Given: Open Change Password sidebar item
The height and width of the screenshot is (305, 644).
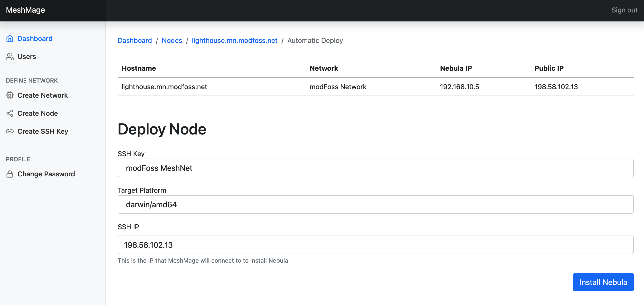Looking at the screenshot, I should pos(46,174).
